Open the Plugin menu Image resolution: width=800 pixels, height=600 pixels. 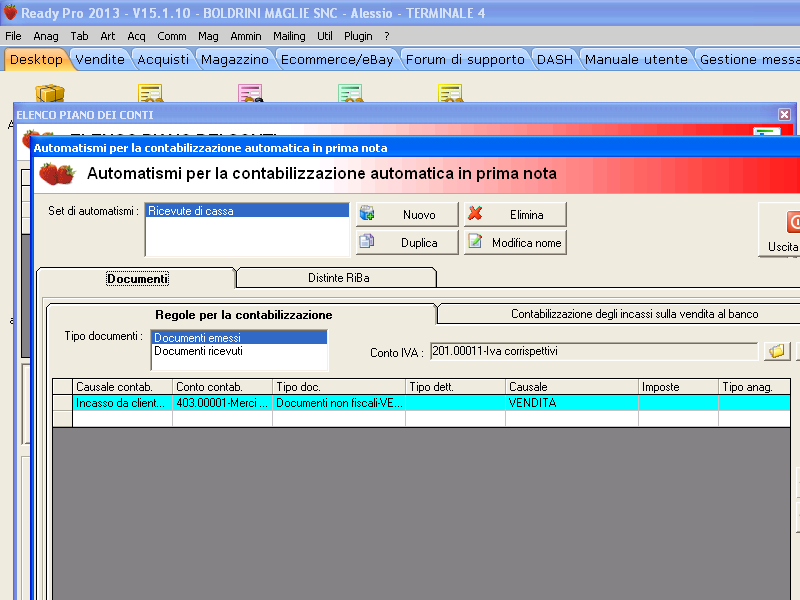pyautogui.click(x=358, y=36)
